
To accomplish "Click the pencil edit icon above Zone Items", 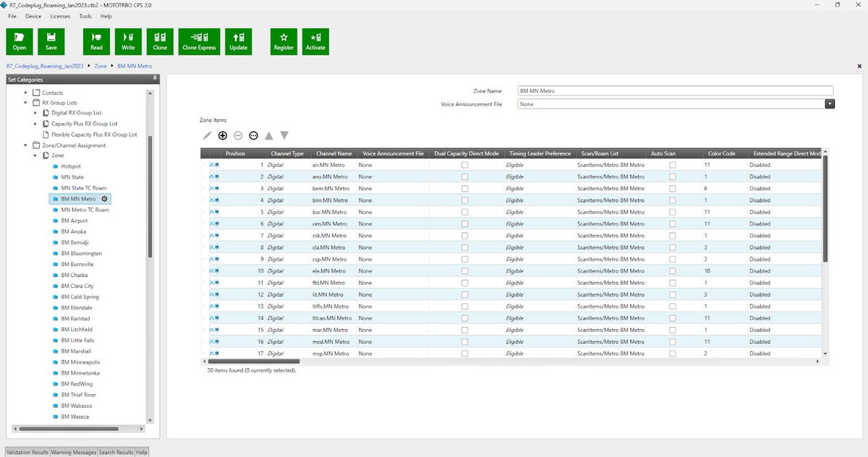I will coord(207,135).
